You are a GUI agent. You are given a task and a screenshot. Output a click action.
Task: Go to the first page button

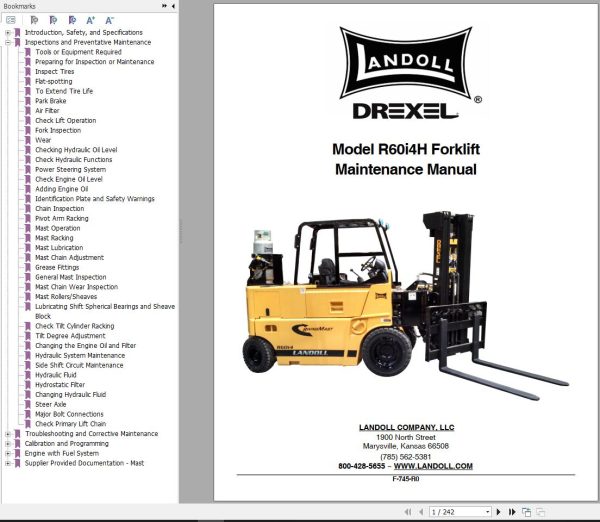(408, 512)
